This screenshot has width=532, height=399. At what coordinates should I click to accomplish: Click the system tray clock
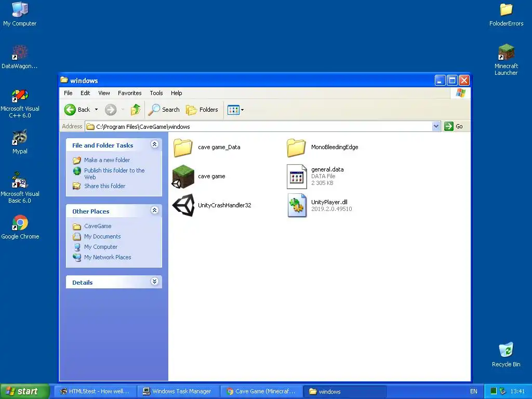click(517, 392)
